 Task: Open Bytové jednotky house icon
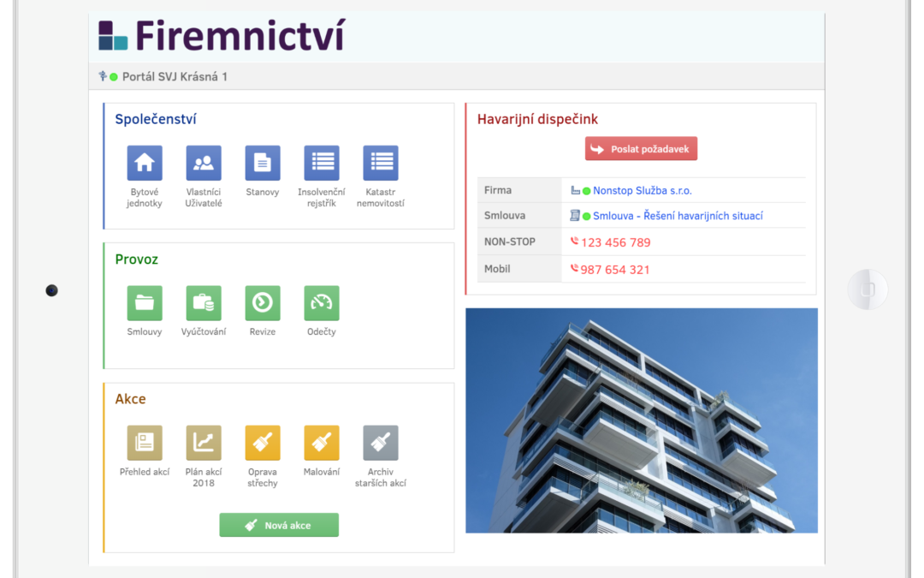[145, 163]
